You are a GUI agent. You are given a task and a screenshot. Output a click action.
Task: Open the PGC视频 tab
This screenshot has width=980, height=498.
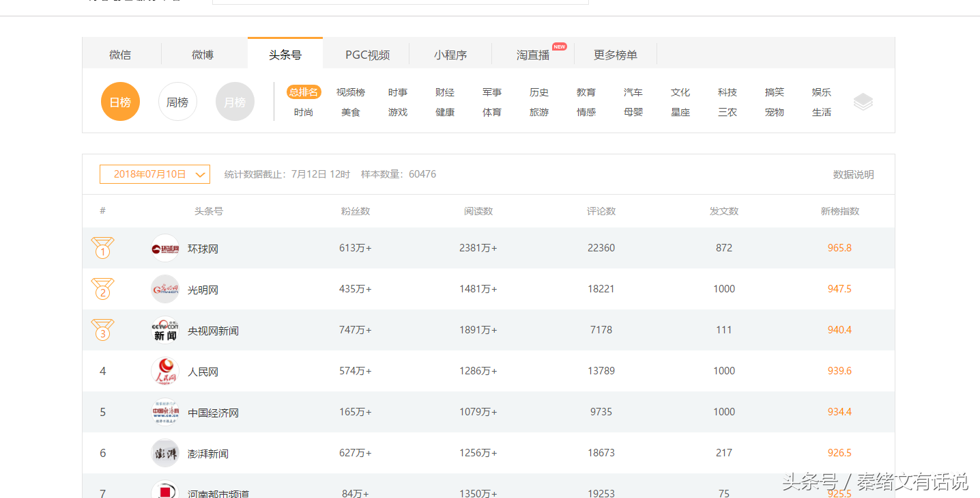point(367,55)
